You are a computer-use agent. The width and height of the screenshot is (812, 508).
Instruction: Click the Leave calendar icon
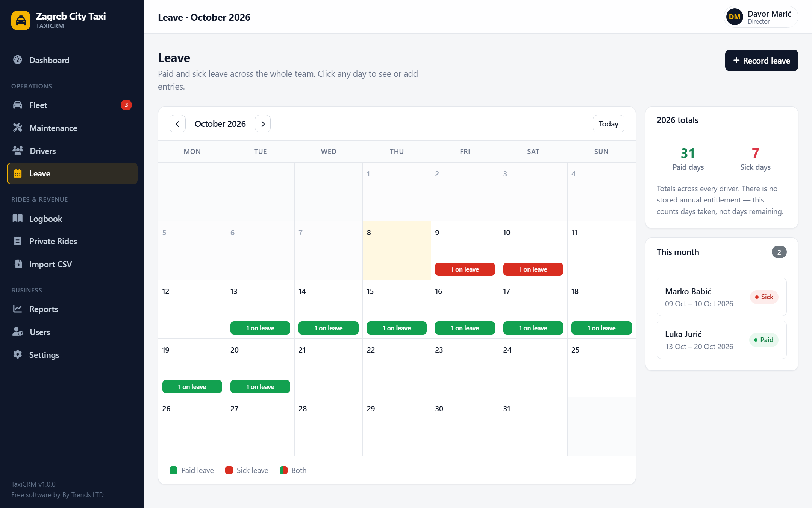point(18,173)
